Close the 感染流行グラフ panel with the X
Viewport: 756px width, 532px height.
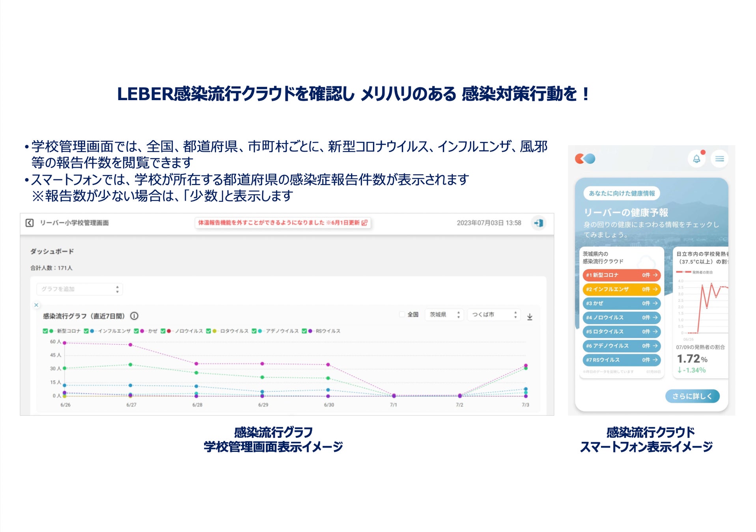(x=36, y=305)
